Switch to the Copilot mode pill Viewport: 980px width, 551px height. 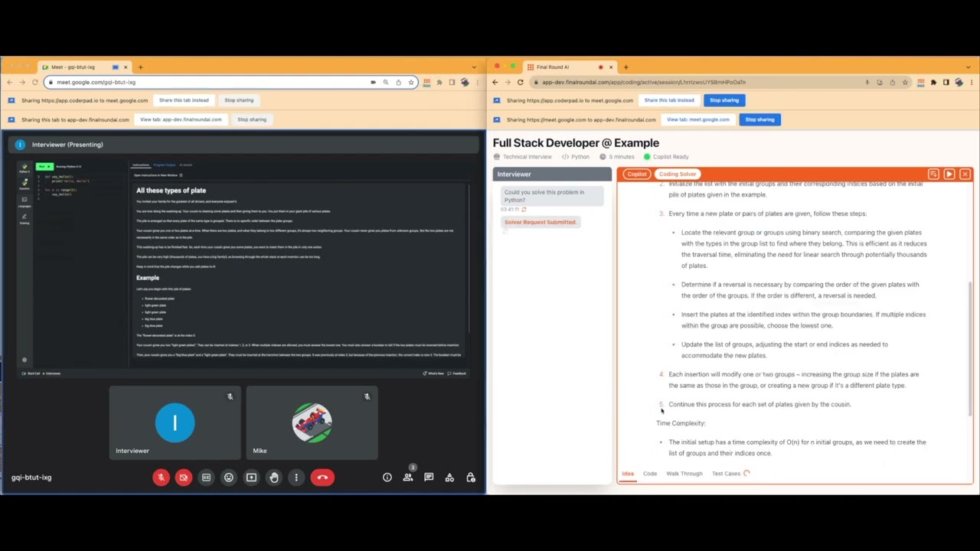637,174
